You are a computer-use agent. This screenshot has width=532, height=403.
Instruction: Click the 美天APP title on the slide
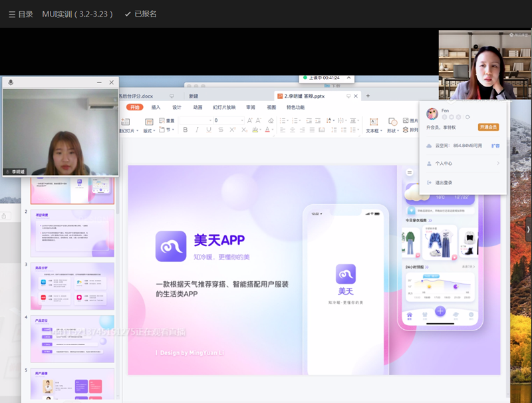click(x=219, y=240)
